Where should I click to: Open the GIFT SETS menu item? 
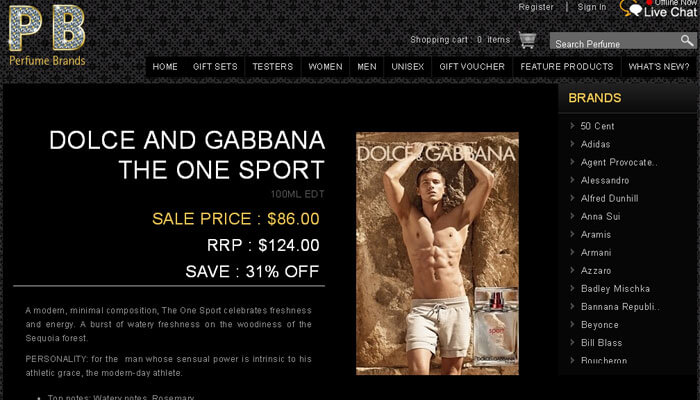click(x=215, y=67)
